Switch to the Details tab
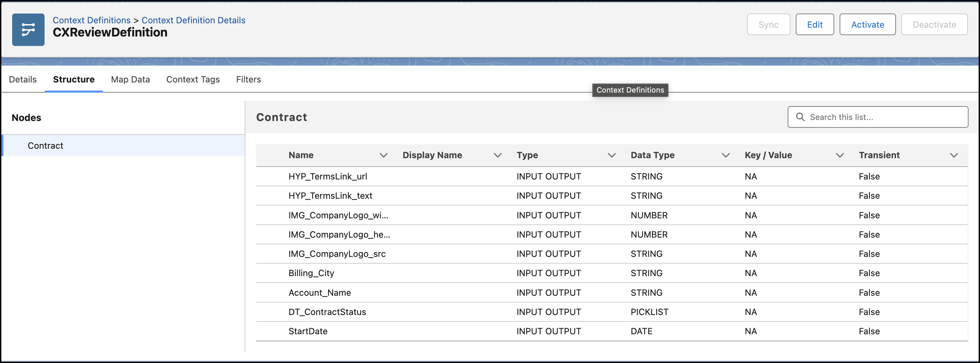 pos(23,79)
